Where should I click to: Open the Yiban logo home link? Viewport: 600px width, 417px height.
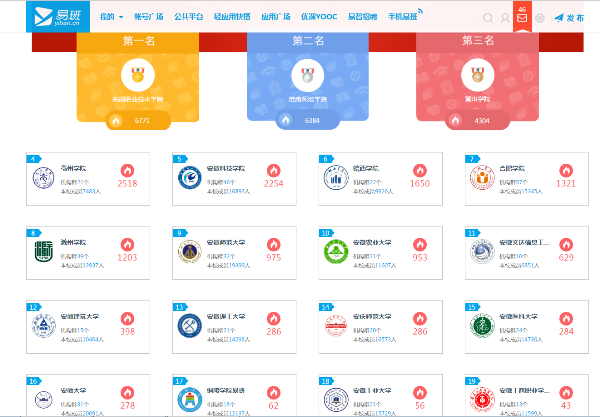click(x=58, y=16)
